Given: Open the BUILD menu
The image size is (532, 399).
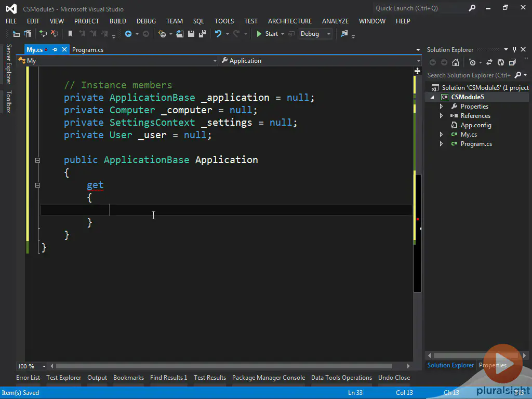Looking at the screenshot, I should pyautogui.click(x=118, y=21).
